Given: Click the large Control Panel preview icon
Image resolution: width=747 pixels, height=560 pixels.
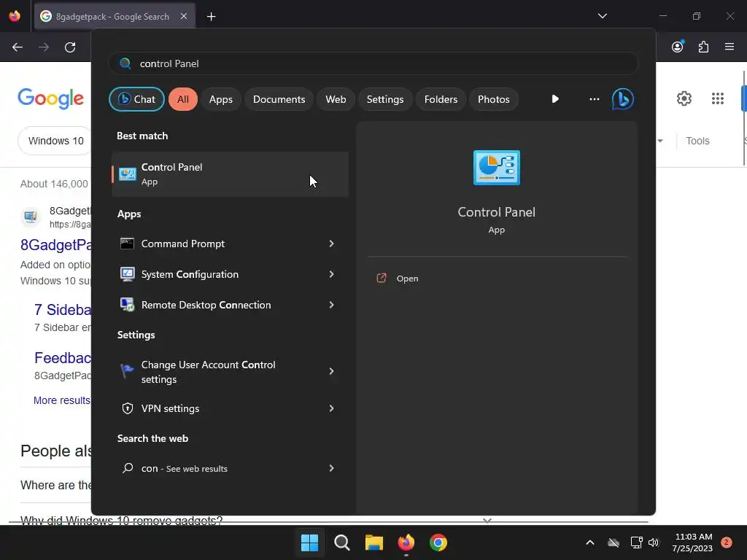Looking at the screenshot, I should (x=496, y=168).
